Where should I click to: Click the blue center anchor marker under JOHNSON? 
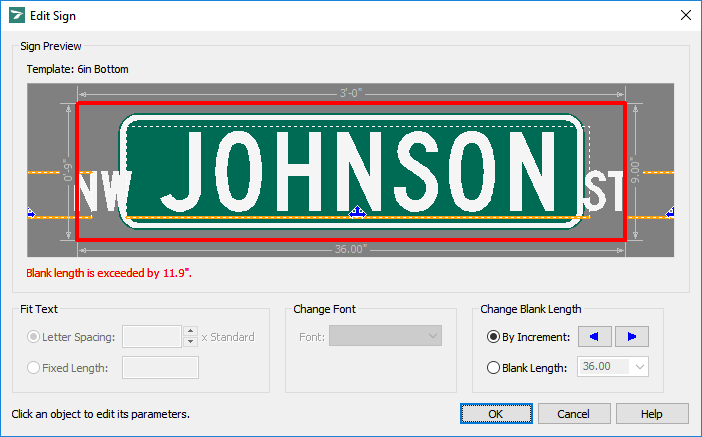click(357, 212)
